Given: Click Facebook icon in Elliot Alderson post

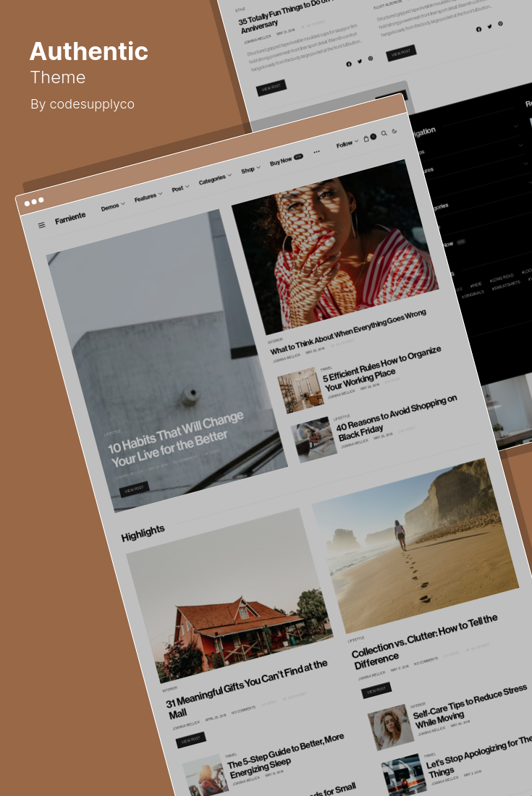Looking at the screenshot, I should click(478, 30).
